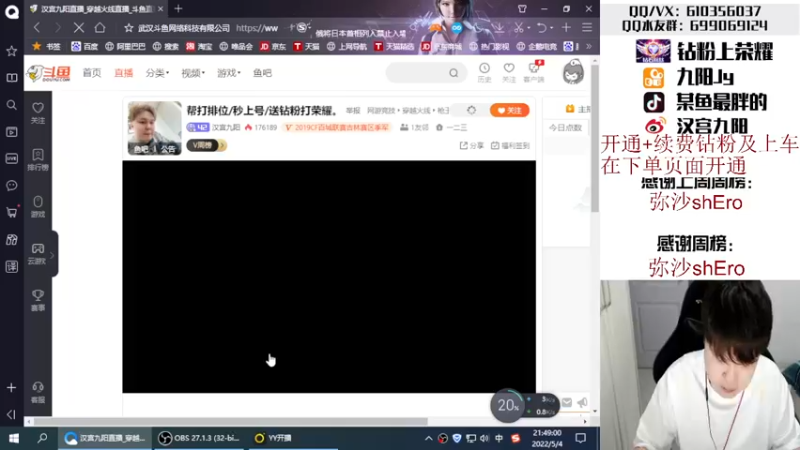Expand the 游戏 dropdown menu
This screenshot has height=450, width=800.
[x=229, y=73]
